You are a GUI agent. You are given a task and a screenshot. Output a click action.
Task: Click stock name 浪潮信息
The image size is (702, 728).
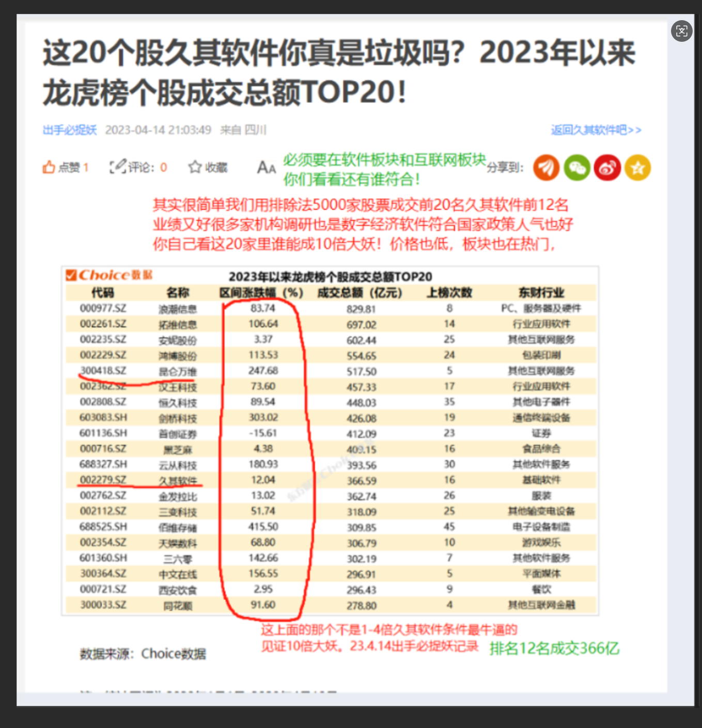[x=178, y=309]
